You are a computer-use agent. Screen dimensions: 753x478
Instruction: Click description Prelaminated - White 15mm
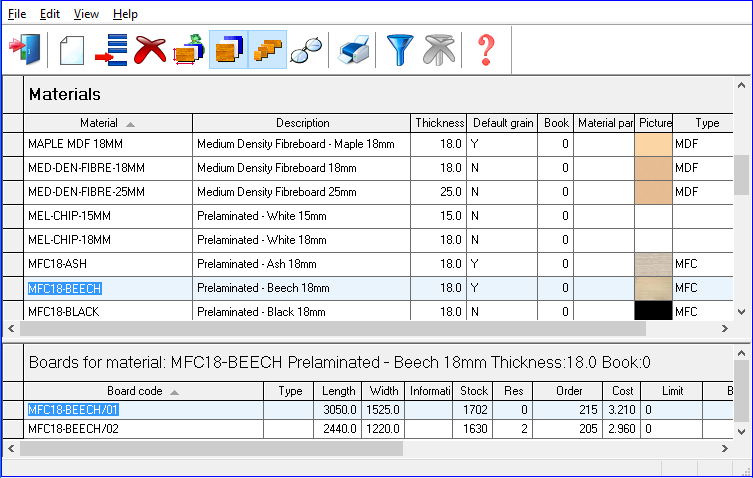pyautogui.click(x=262, y=216)
